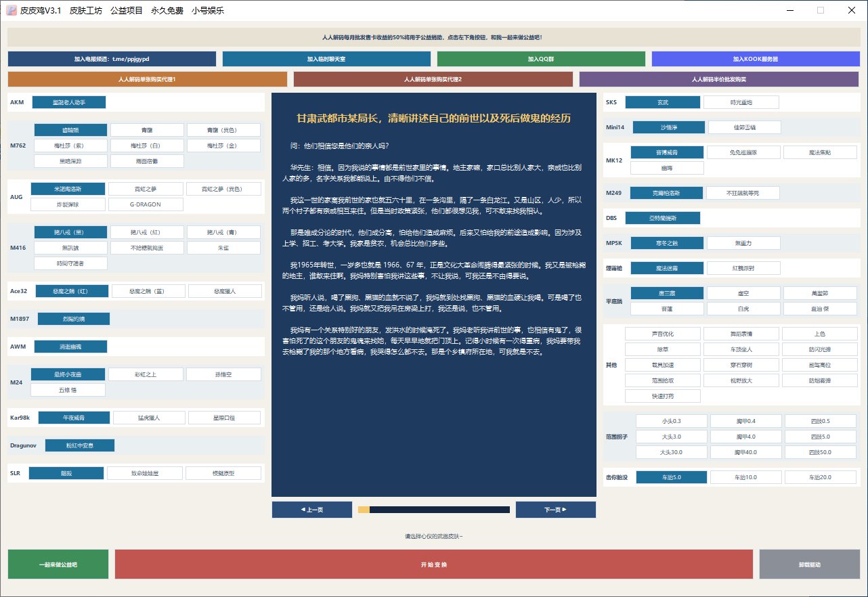This screenshot has width=868, height=597.
Task: Choose the G-DRAGON skin for AUG
Action: coord(146,204)
